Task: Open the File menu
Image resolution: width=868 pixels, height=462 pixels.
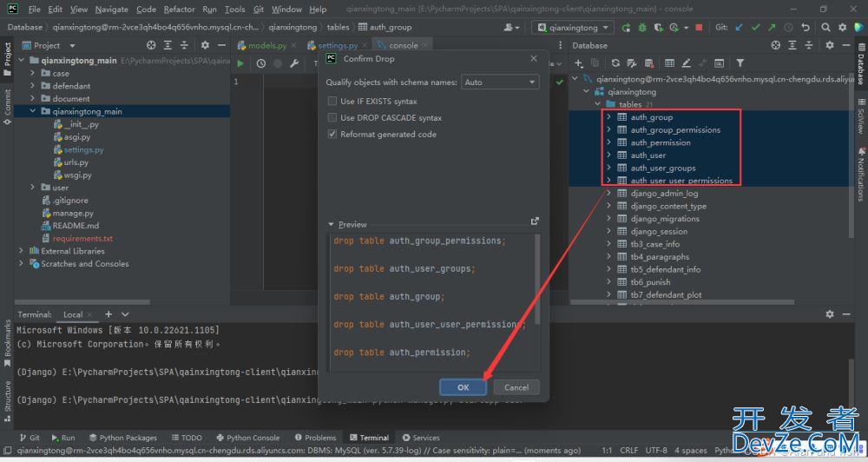Action: (35, 9)
